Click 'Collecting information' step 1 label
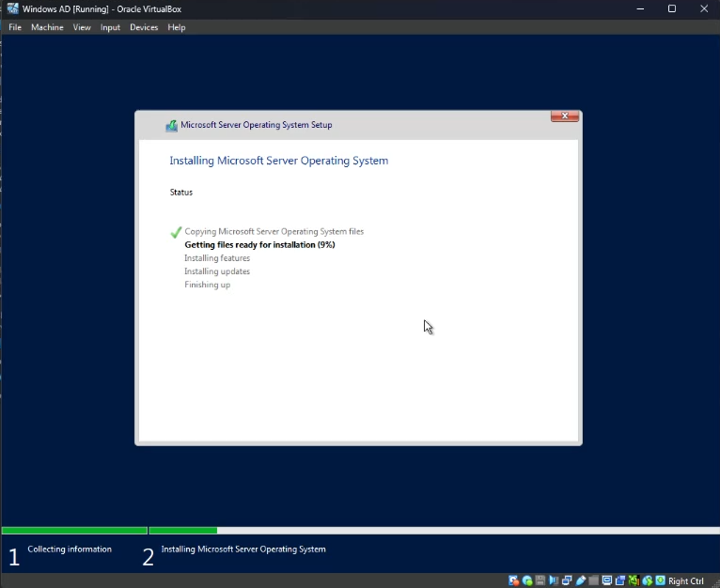Screen dimensions: 720x588 coord(70,549)
